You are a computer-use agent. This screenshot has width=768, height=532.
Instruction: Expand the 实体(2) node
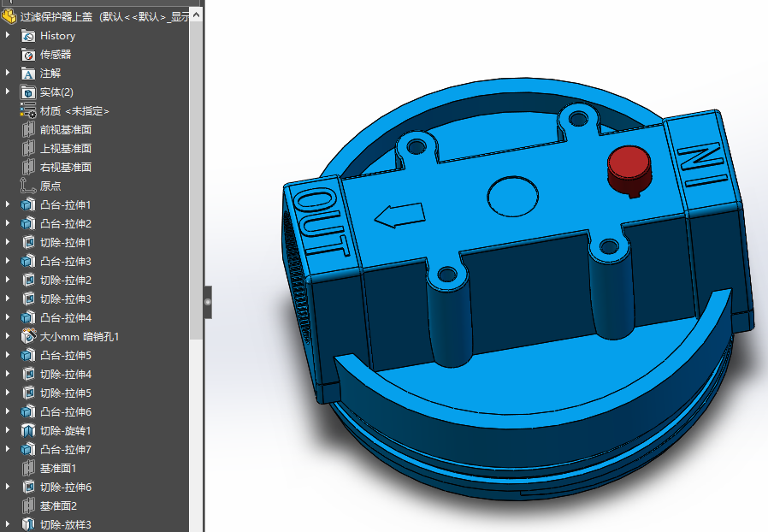pos(8,92)
